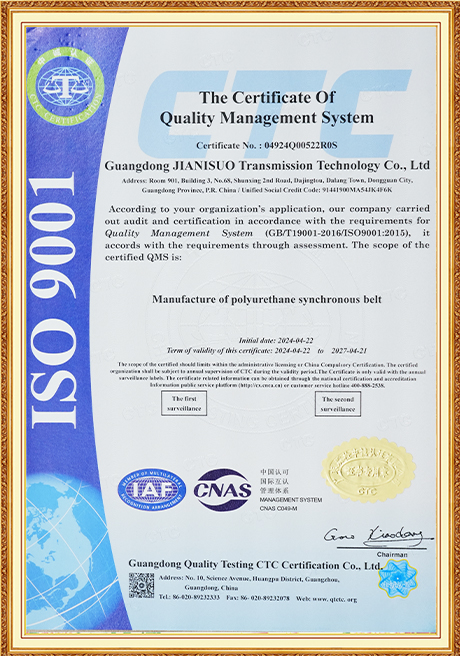Click title 'The Certificate Of'
The width and height of the screenshot is (460, 656).
267,97
